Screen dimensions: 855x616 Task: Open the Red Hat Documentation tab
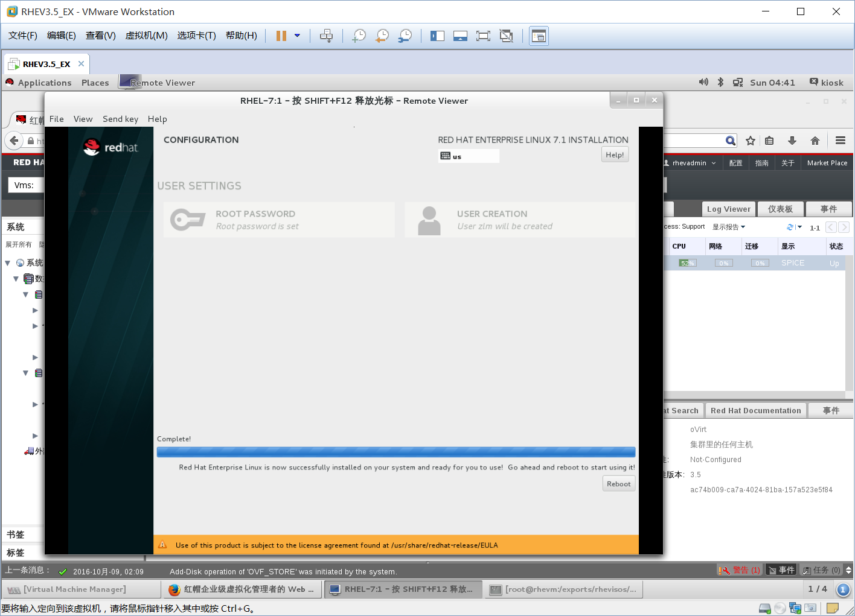tap(756, 410)
